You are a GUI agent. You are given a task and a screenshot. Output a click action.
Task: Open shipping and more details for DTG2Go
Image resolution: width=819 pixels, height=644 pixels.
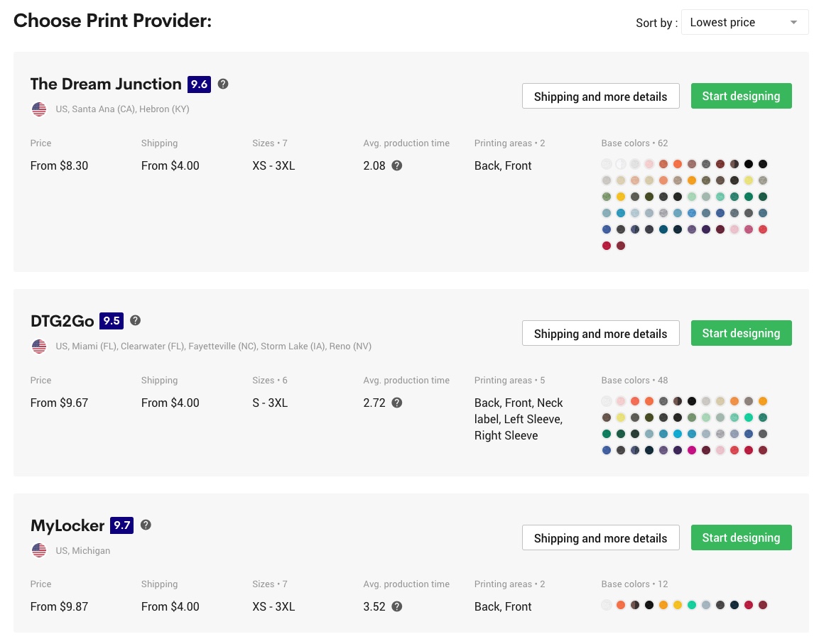pos(601,333)
